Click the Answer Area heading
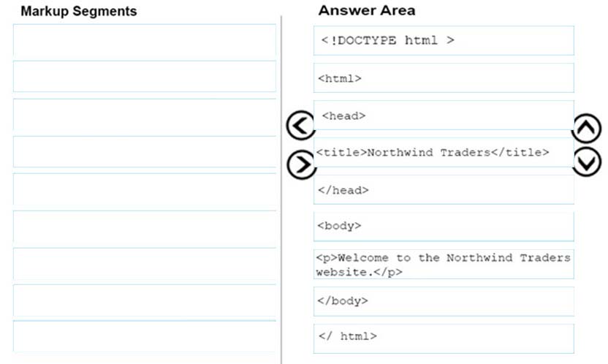The image size is (608, 364). pyautogui.click(x=366, y=10)
